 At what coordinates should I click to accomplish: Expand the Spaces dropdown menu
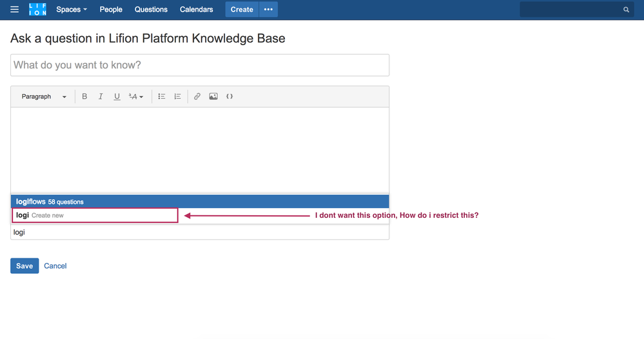tap(72, 10)
